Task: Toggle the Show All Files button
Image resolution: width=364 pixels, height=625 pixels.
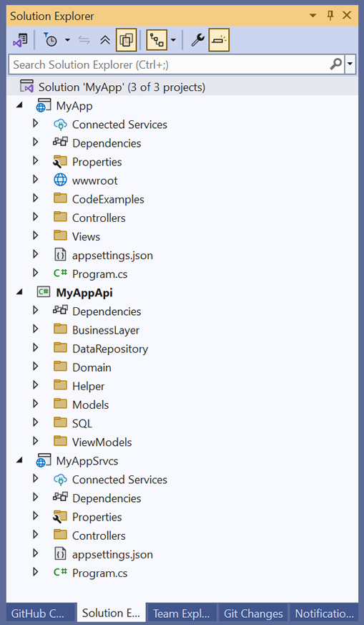Action: [x=127, y=40]
